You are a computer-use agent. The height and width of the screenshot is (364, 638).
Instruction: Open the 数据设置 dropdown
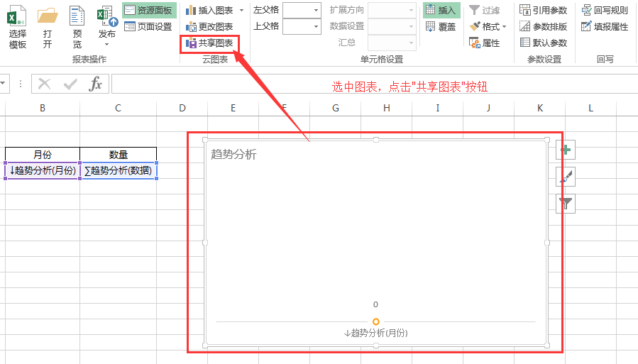(x=392, y=27)
